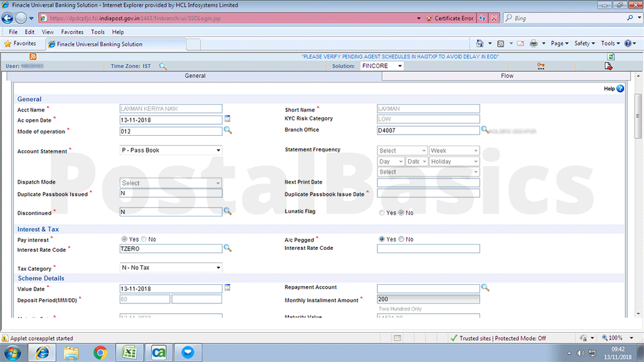The height and width of the screenshot is (362, 644).
Task: Open the Favorites menu in menu bar
Action: [71, 32]
